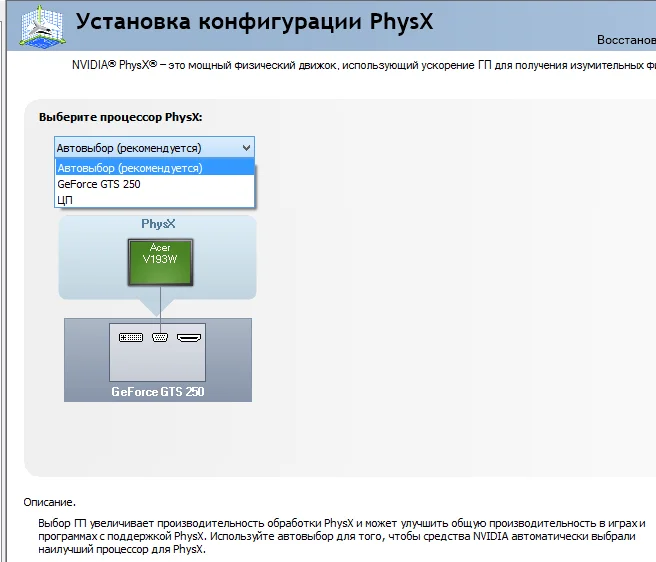Viewport: 656px width, 562px height.
Task: Click the HDMI connector icon
Action: (x=189, y=337)
